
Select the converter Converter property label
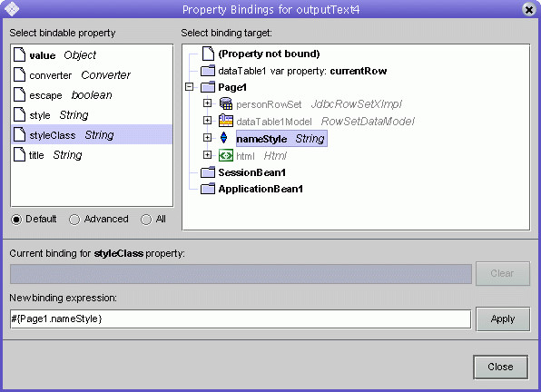80,75
